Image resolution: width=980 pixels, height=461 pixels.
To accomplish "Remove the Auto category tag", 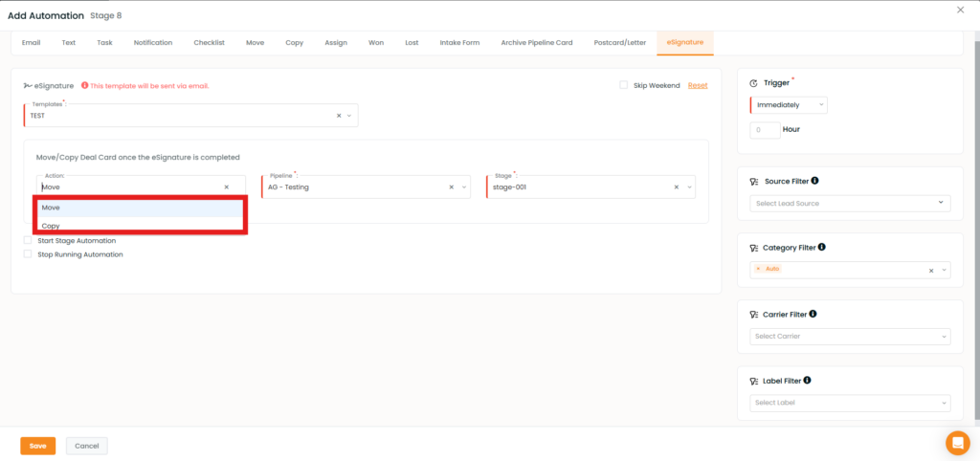I will click(758, 270).
